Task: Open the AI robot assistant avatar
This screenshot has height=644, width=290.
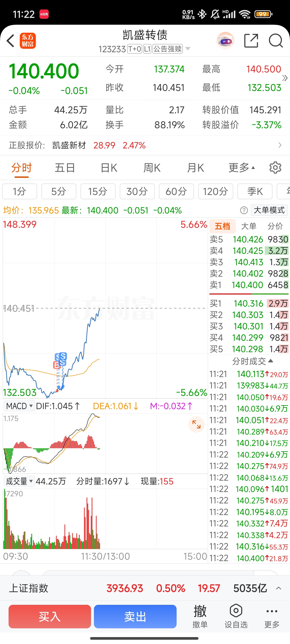Action: [225, 41]
